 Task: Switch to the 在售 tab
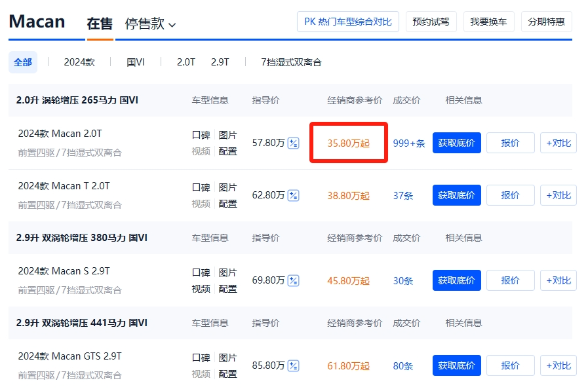click(100, 24)
